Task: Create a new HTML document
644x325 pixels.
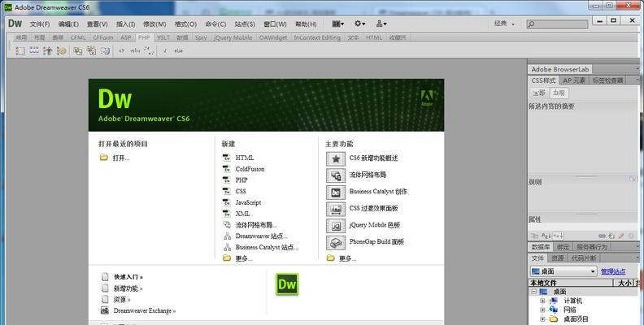Action: tap(245, 158)
